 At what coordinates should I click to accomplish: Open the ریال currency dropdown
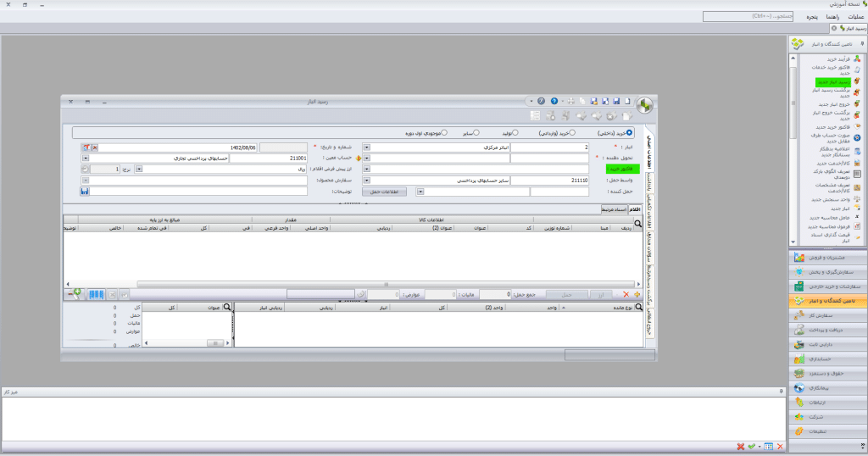139,170
